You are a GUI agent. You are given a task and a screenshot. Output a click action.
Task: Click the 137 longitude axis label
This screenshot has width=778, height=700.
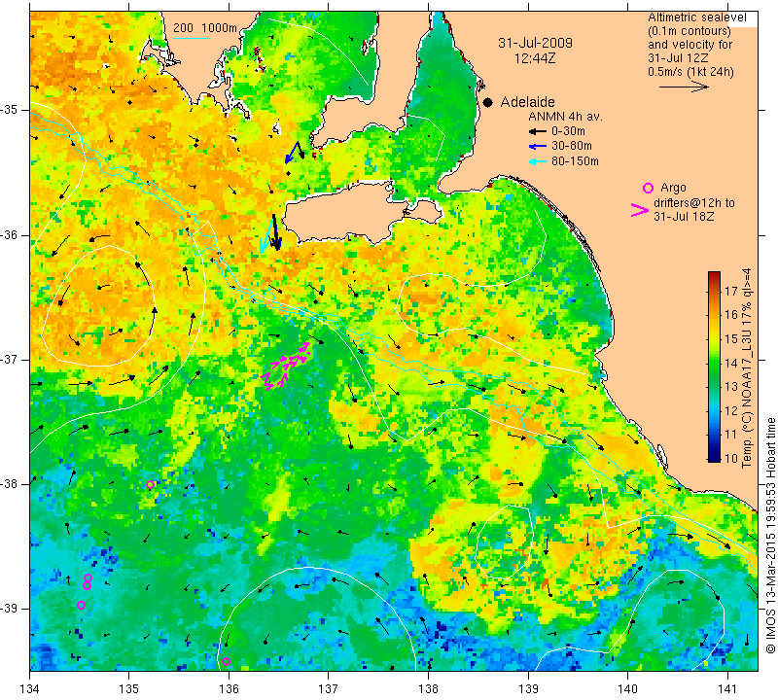click(x=328, y=689)
